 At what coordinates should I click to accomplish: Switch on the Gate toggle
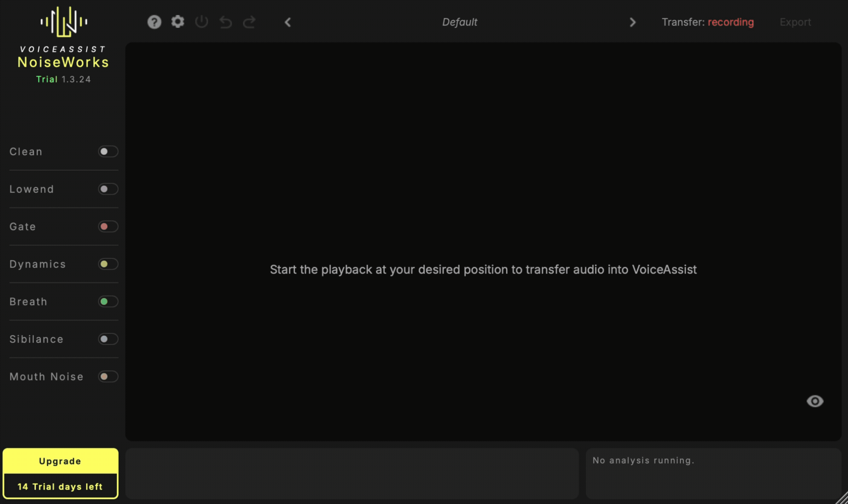pos(108,226)
